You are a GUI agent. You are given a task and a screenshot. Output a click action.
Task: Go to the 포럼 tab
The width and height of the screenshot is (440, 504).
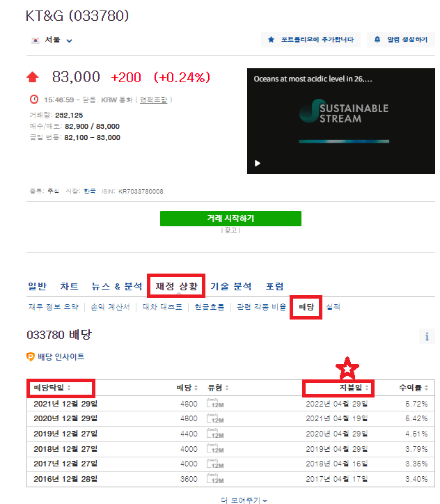point(275,286)
